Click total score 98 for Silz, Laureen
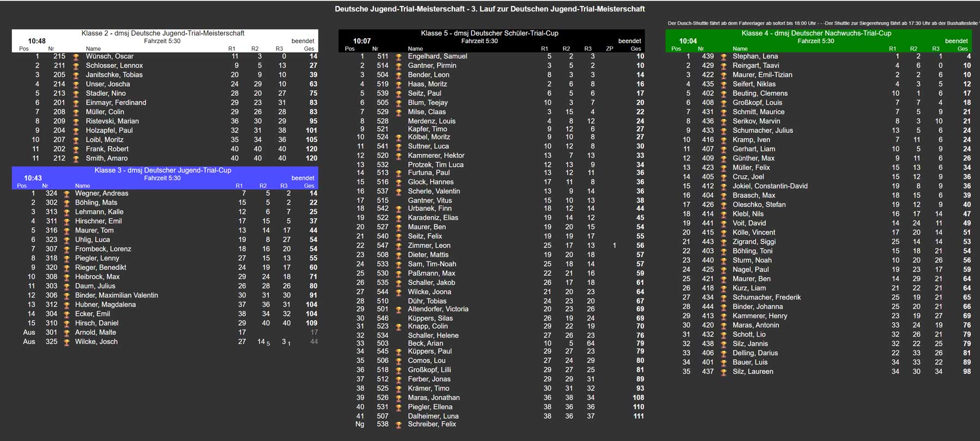 (x=966, y=371)
